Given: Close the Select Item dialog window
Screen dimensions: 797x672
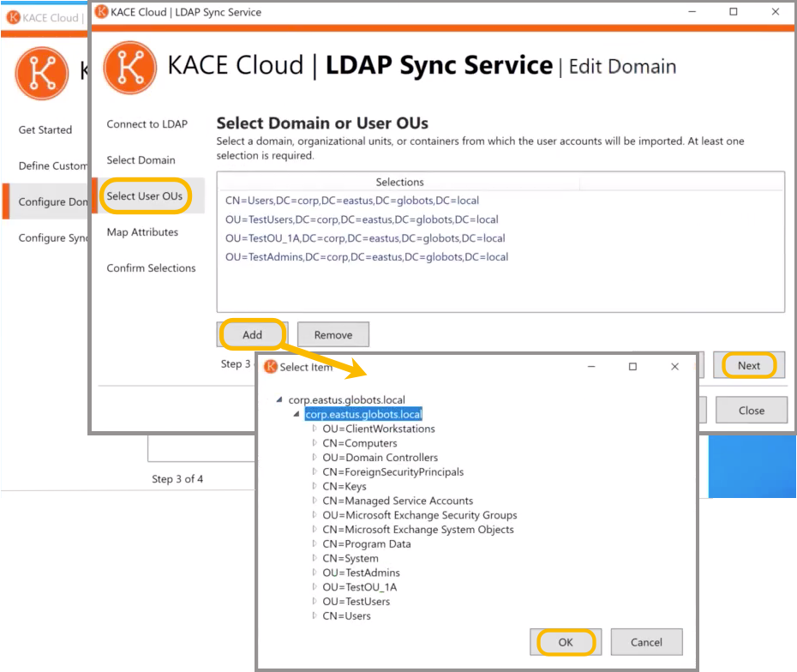Looking at the screenshot, I should pyautogui.click(x=674, y=367).
